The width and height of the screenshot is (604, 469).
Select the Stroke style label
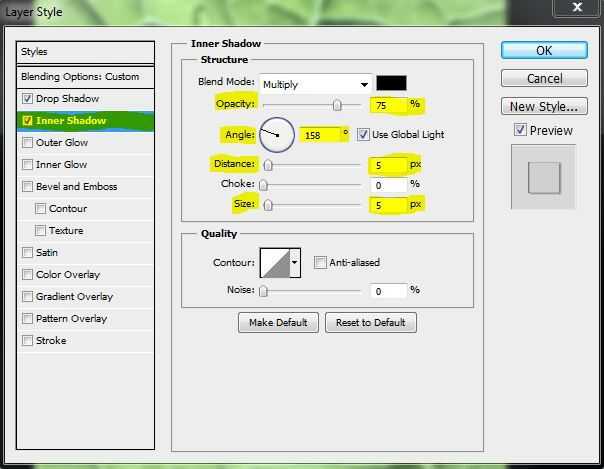(x=51, y=340)
